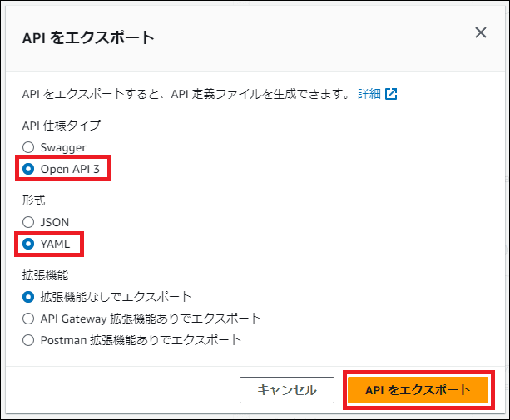Select 拡張機能なしでエクスポート radio option

pyautogui.click(x=28, y=296)
